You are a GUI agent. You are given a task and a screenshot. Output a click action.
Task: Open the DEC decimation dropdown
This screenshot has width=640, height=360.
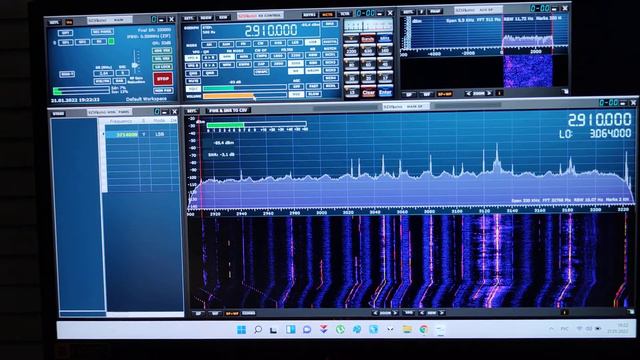[x=122, y=73]
